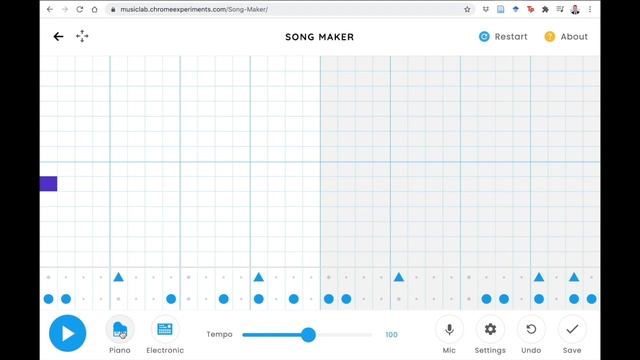Open Chrome three-dot menu
The width and height of the screenshot is (640, 360).
tap(590, 9)
